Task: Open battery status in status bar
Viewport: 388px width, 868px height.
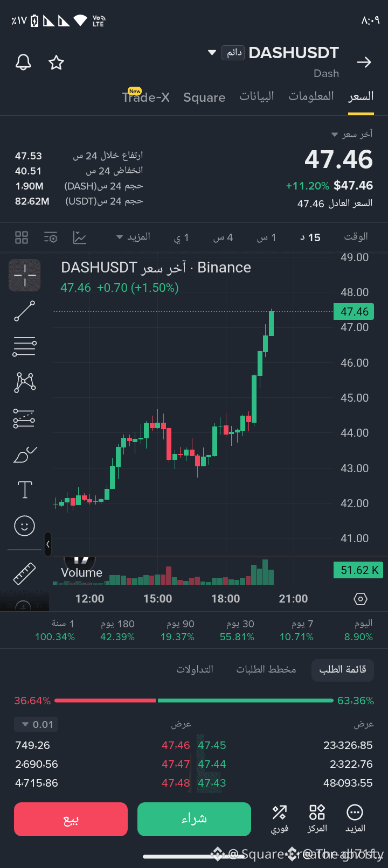Action: (35, 21)
